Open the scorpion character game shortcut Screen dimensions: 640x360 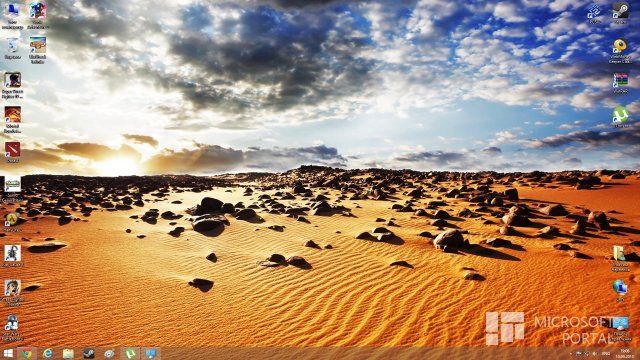click(13, 256)
